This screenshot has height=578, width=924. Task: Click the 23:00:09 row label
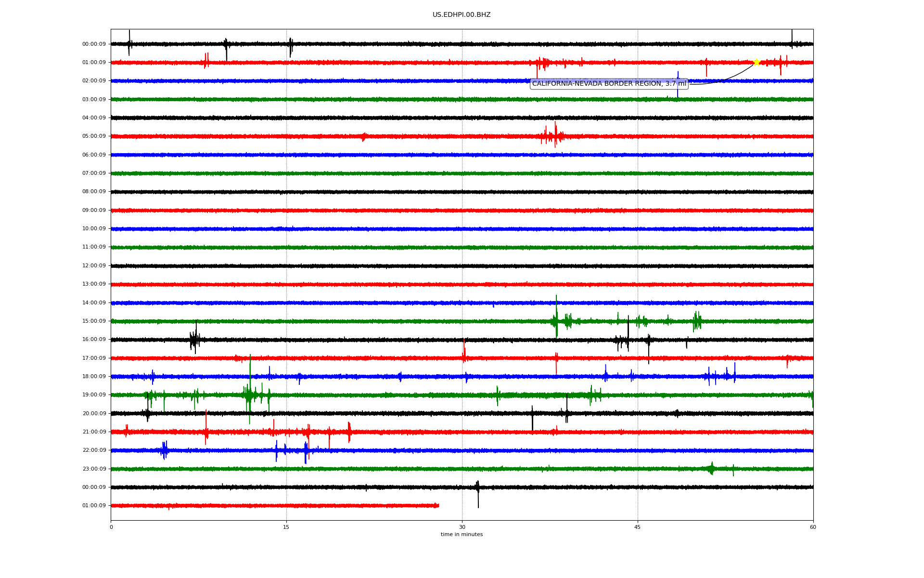[94, 469]
